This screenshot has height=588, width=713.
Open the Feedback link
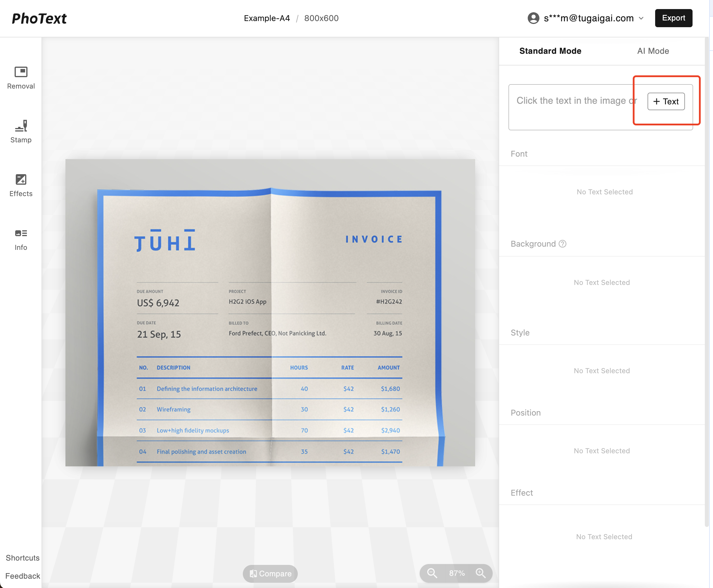click(23, 576)
